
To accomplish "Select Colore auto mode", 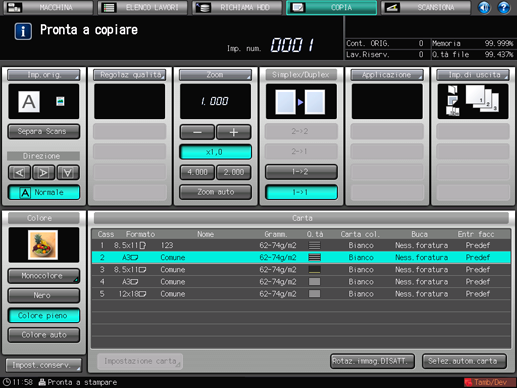I will point(44,335).
